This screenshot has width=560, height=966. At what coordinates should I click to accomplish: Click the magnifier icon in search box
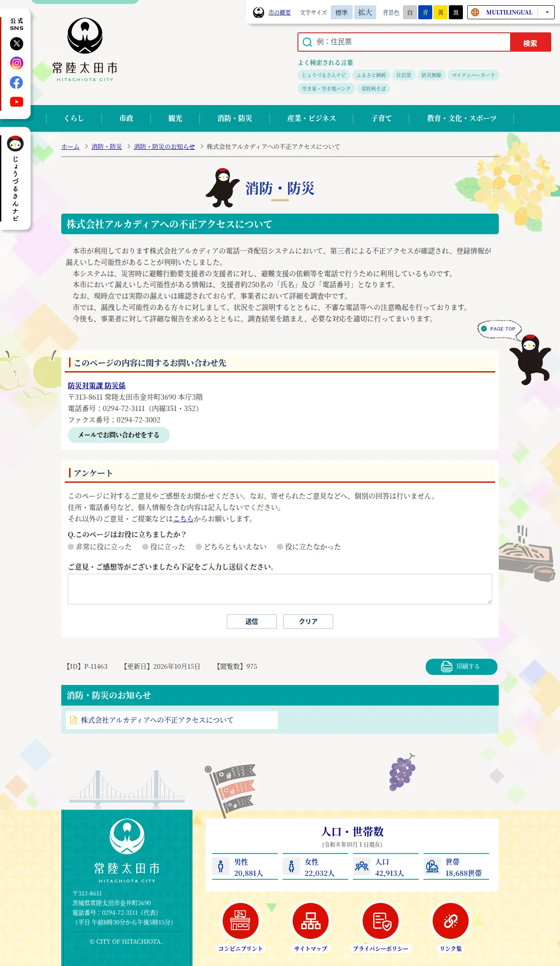308,42
